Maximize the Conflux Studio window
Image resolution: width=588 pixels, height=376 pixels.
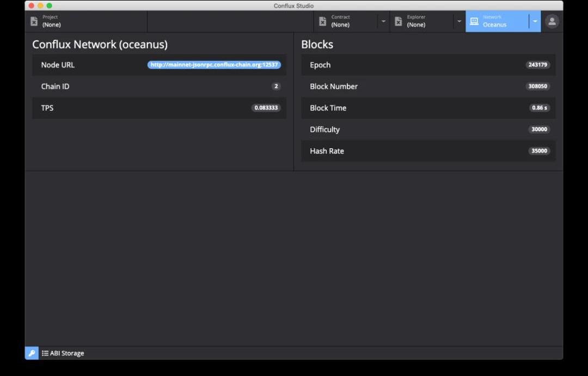[49, 5]
